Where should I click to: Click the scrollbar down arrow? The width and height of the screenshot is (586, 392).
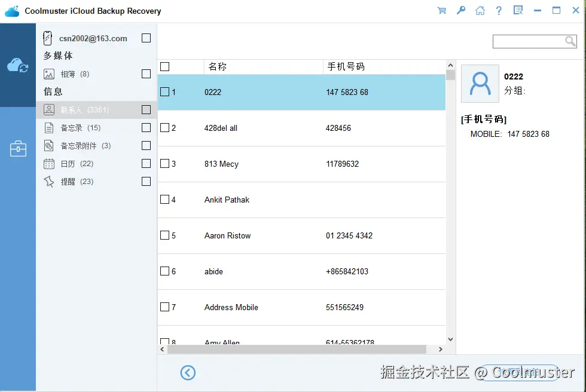[450, 339]
